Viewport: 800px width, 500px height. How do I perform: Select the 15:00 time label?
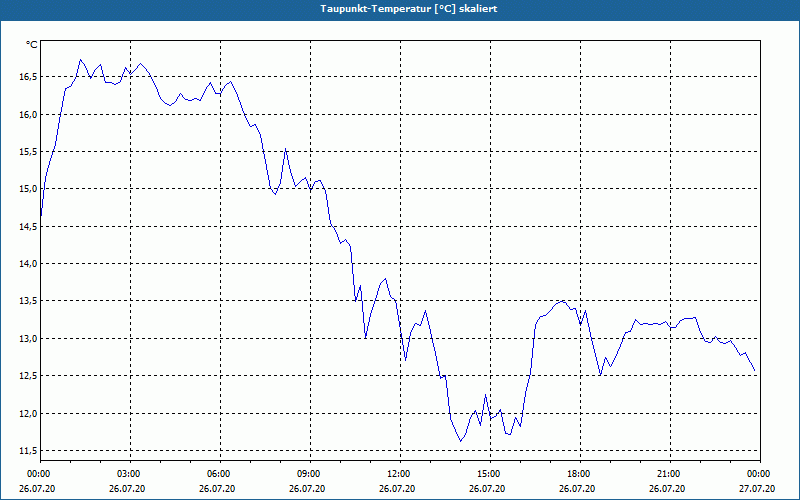click(487, 474)
